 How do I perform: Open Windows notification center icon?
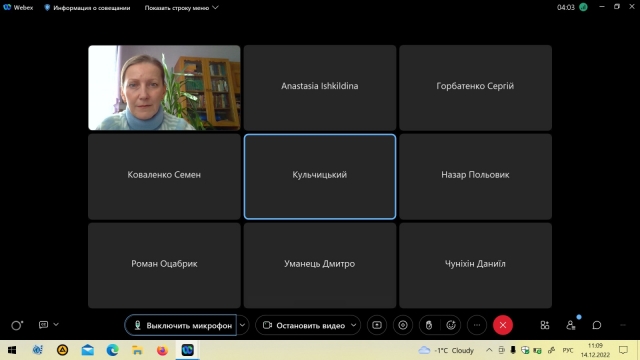click(x=623, y=350)
